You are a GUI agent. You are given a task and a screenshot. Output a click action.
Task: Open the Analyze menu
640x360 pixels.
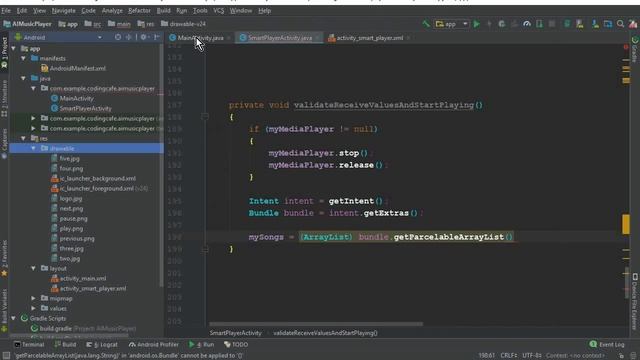click(112, 11)
